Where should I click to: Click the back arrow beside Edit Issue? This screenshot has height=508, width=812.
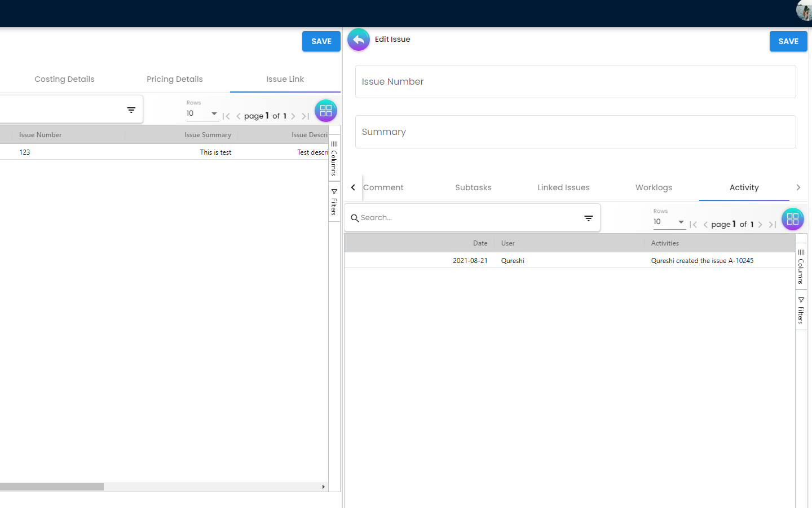point(359,40)
